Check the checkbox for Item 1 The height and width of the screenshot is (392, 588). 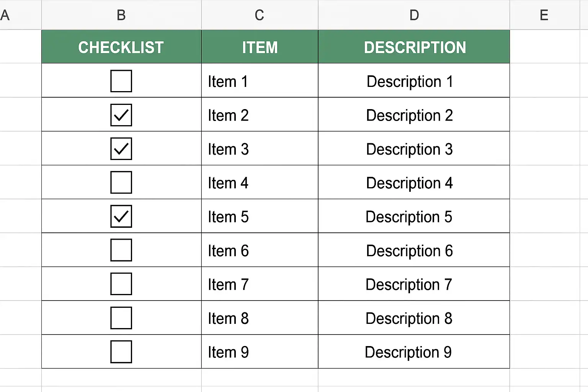click(121, 81)
